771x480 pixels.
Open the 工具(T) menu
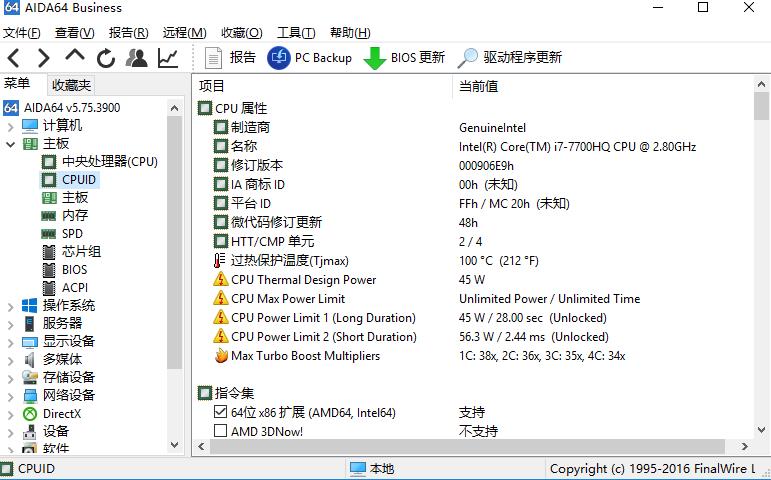coord(296,33)
